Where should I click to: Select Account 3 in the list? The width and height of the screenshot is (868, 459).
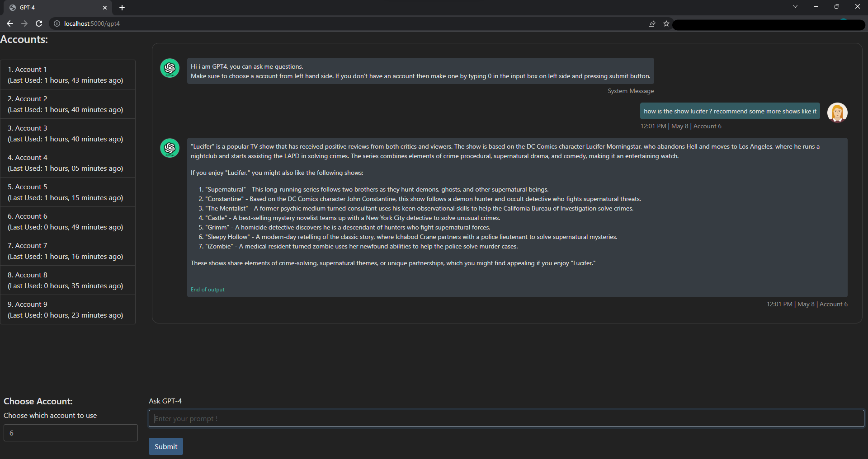[68, 133]
